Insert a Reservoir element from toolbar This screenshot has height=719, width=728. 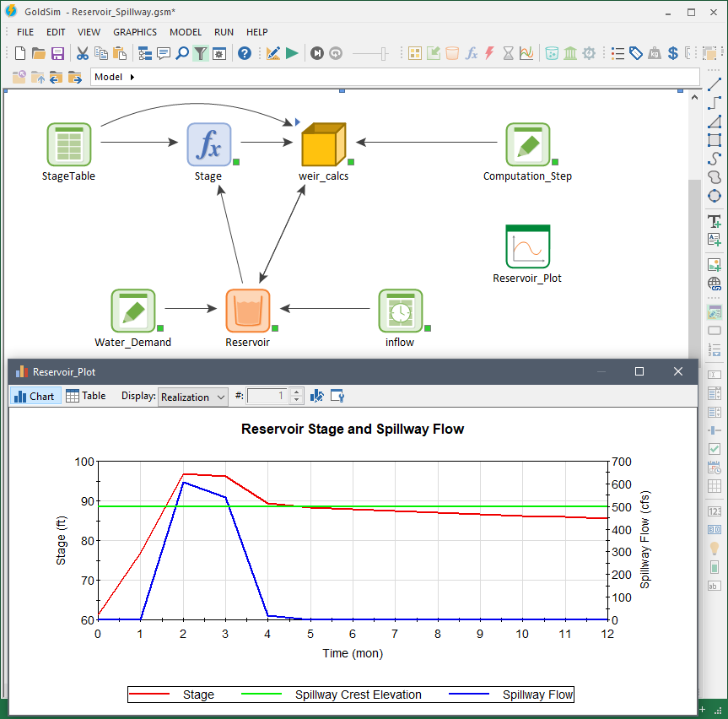(x=452, y=53)
